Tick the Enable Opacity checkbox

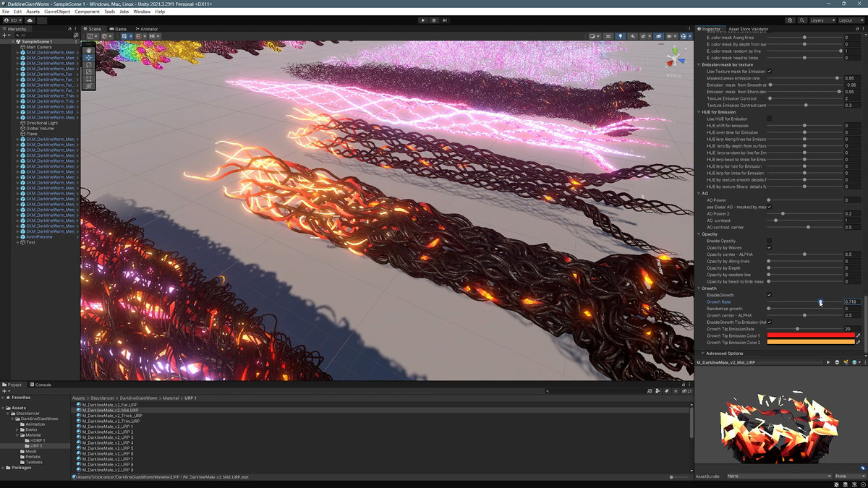tap(769, 241)
